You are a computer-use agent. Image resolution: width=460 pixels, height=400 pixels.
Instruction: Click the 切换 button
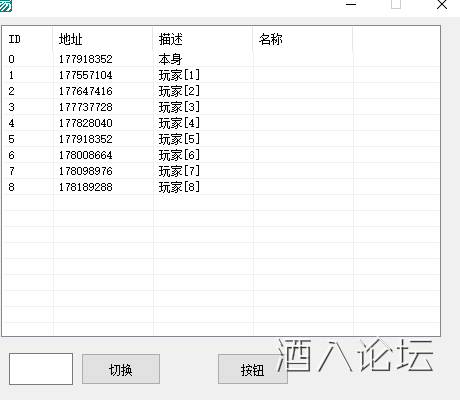click(x=121, y=369)
